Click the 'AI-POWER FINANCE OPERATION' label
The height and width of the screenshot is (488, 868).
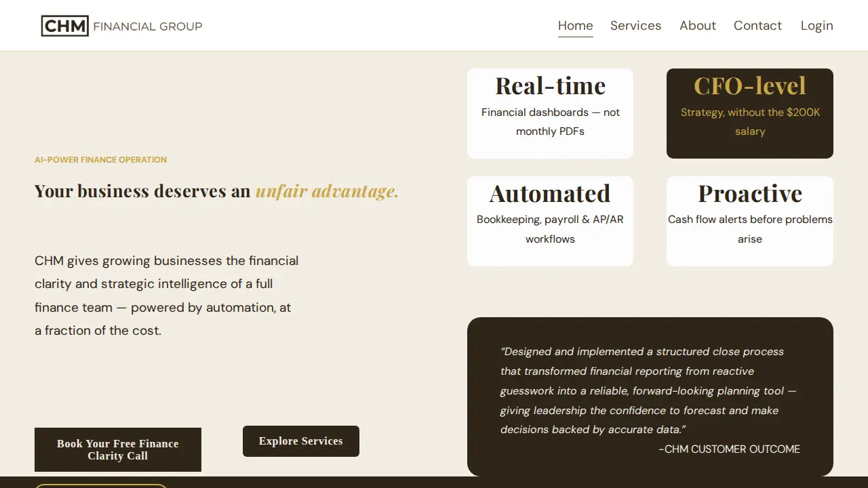click(100, 160)
